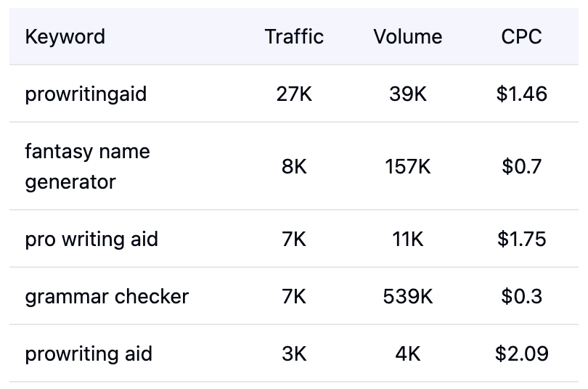The width and height of the screenshot is (588, 389).
Task: Open the fantasy name generator keyword
Action: pyautogui.click(x=87, y=167)
